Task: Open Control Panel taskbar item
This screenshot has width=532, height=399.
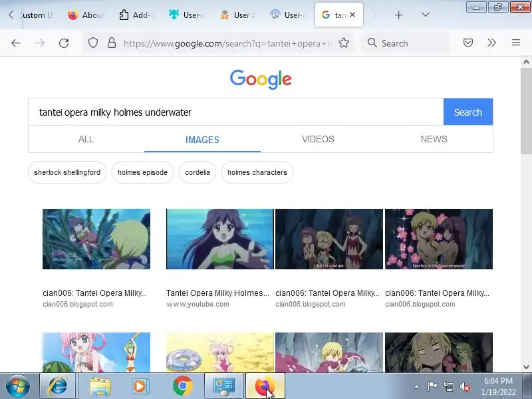Action: pyautogui.click(x=224, y=386)
